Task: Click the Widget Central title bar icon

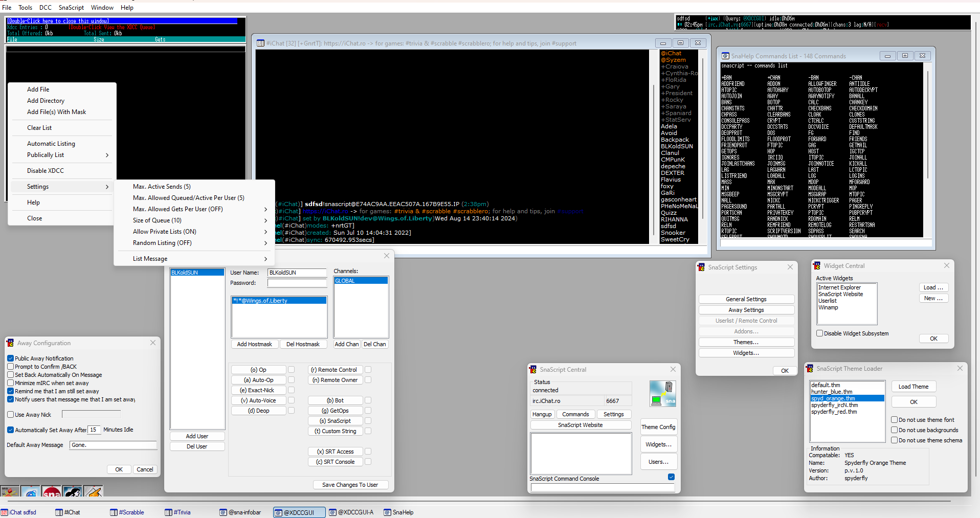Action: point(817,265)
